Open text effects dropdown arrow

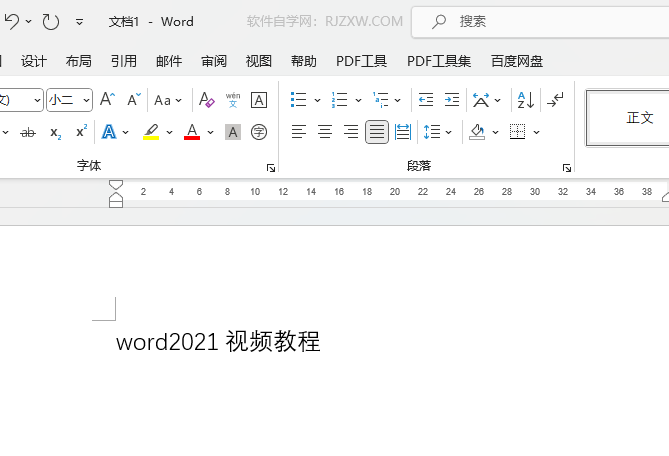coord(125,132)
